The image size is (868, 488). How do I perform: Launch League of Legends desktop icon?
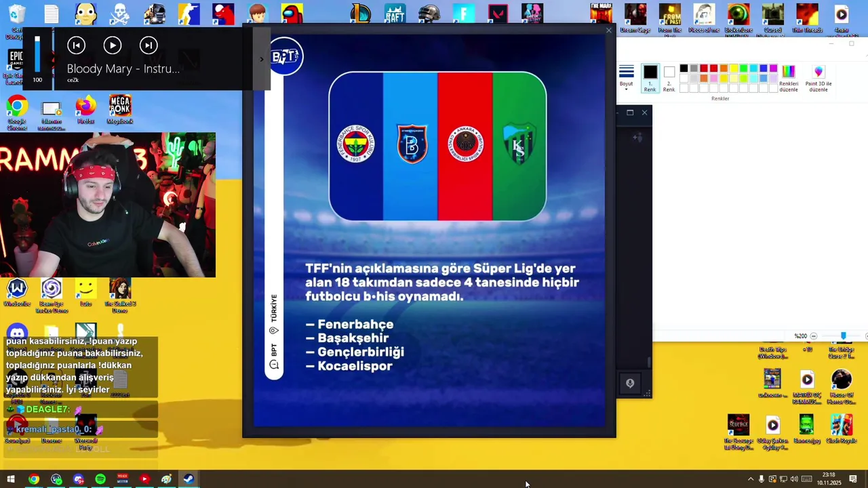[361, 14]
